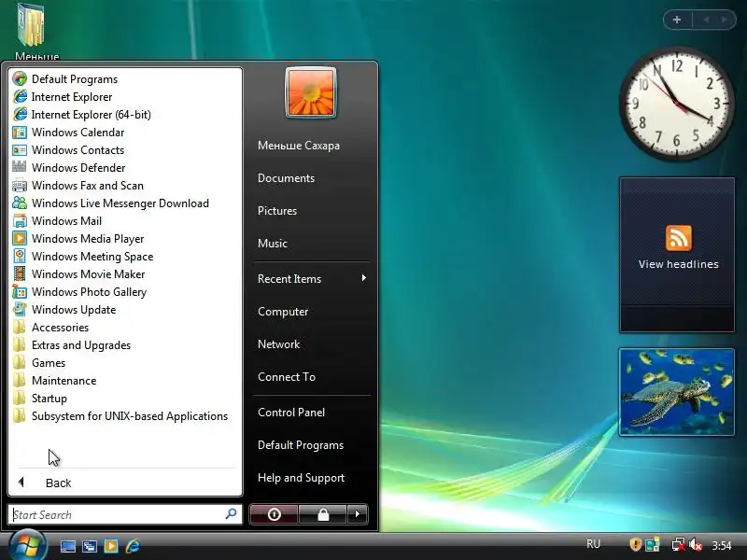
Task: Click the security shield tray icon
Action: point(635,544)
